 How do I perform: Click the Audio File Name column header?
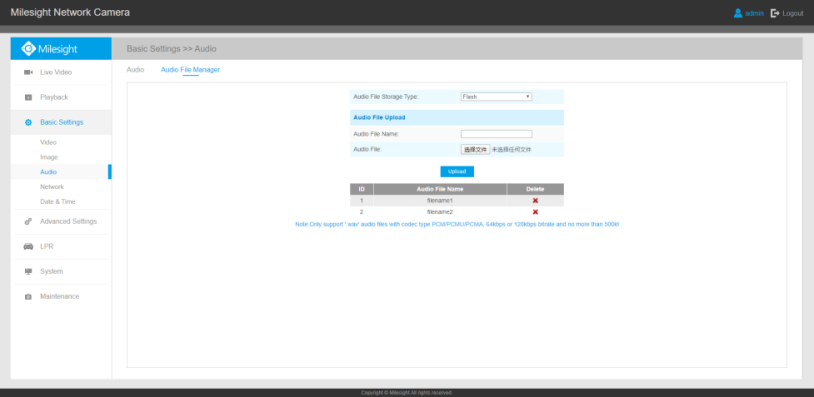pyautogui.click(x=440, y=189)
